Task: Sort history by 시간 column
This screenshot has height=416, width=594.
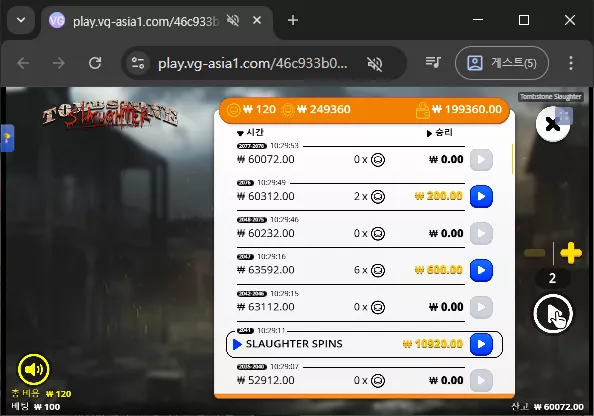Action: click(250, 132)
